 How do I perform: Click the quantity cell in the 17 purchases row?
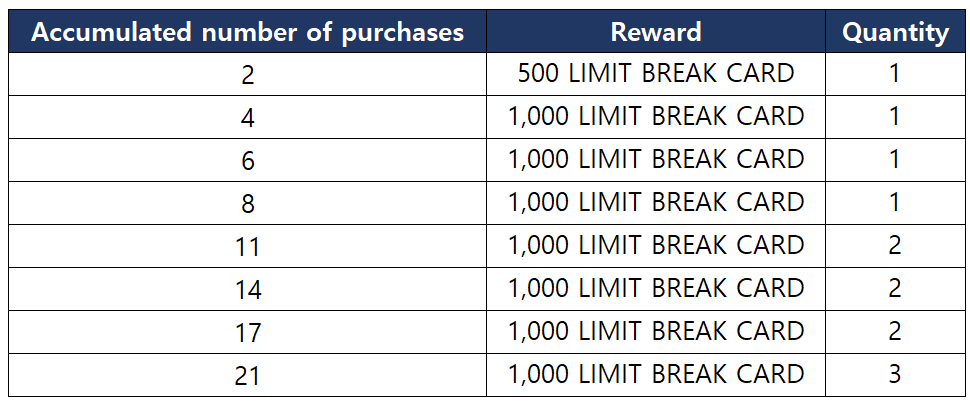pos(895,332)
